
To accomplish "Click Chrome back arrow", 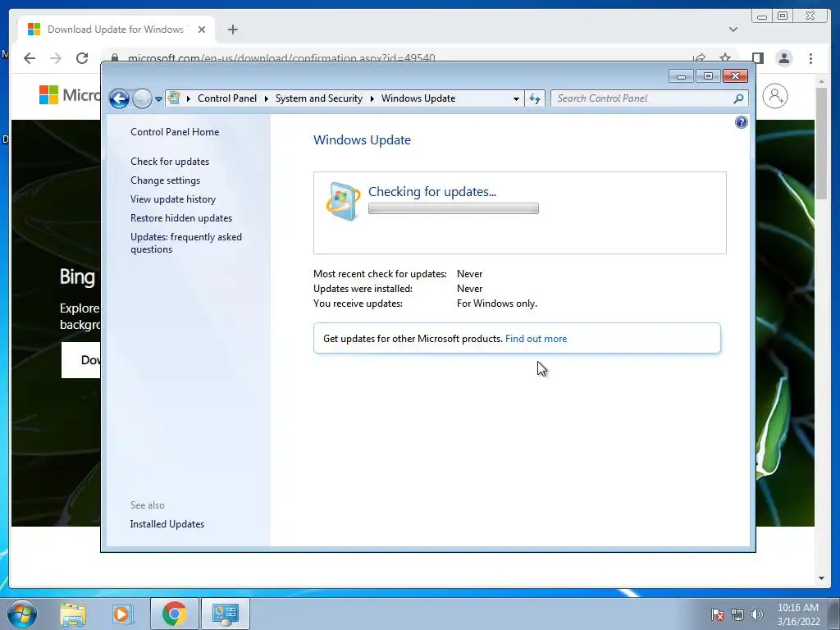I will 30,58.
